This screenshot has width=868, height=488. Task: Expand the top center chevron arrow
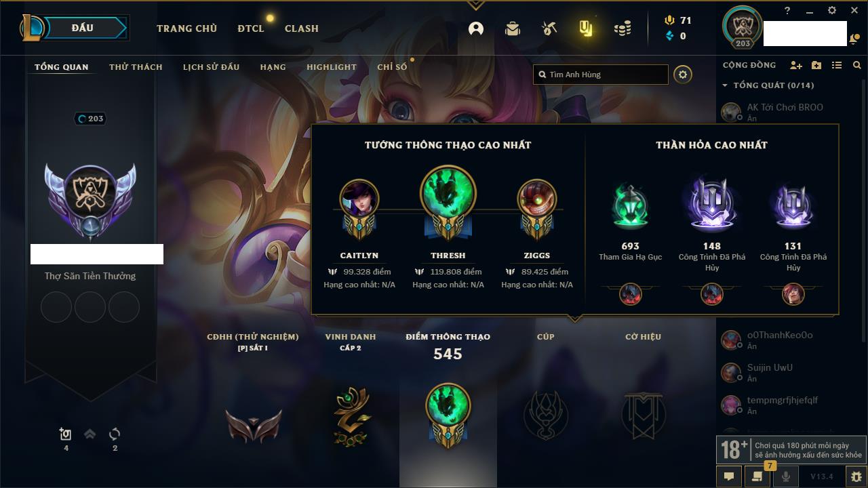coord(475,5)
